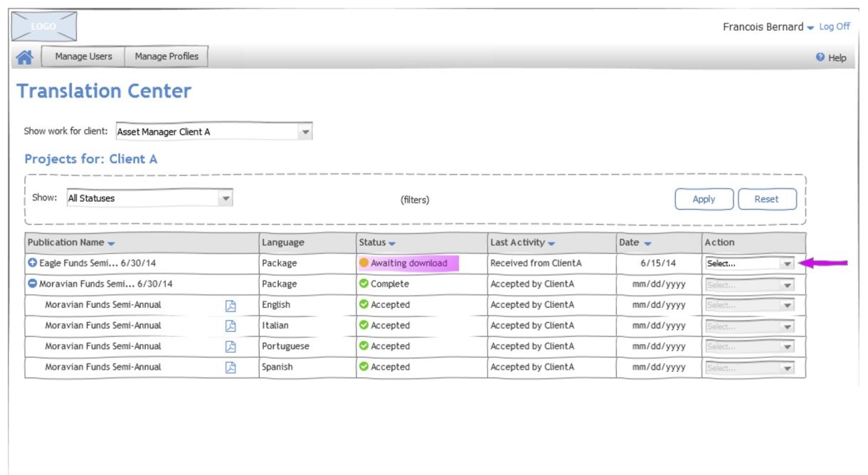Open PDF icon in the Spanish row

pos(231,368)
